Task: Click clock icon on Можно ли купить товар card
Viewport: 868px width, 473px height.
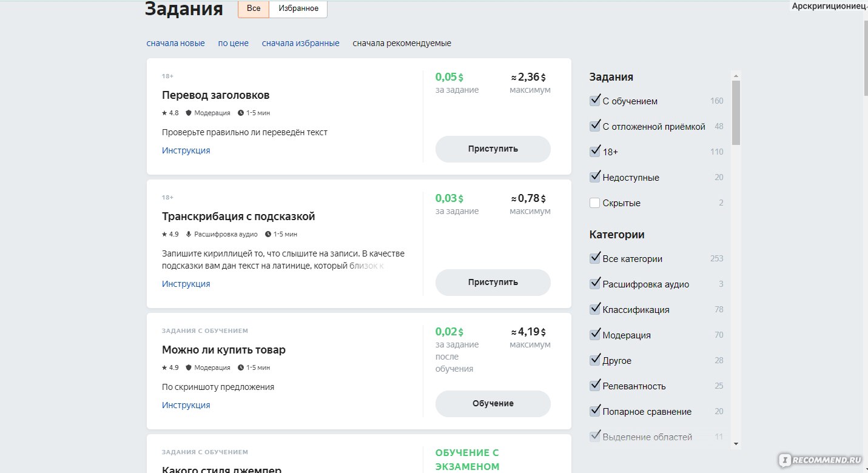Action: (x=241, y=367)
